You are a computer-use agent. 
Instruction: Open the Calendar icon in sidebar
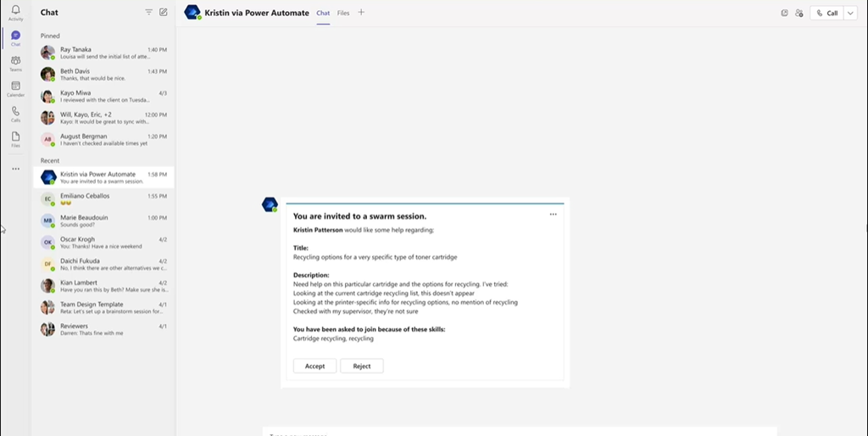click(x=15, y=88)
